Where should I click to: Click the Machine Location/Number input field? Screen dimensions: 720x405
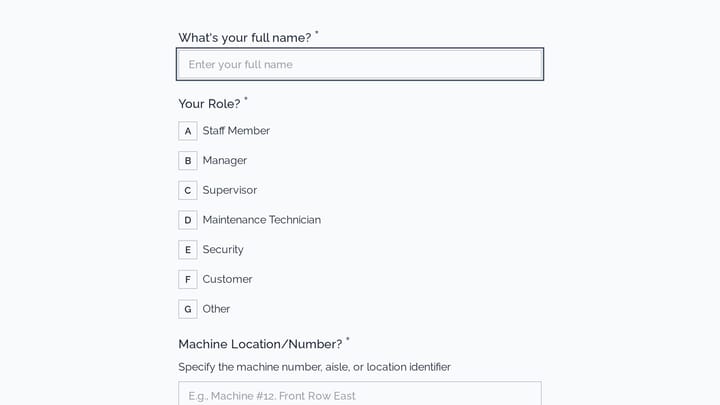click(x=360, y=394)
